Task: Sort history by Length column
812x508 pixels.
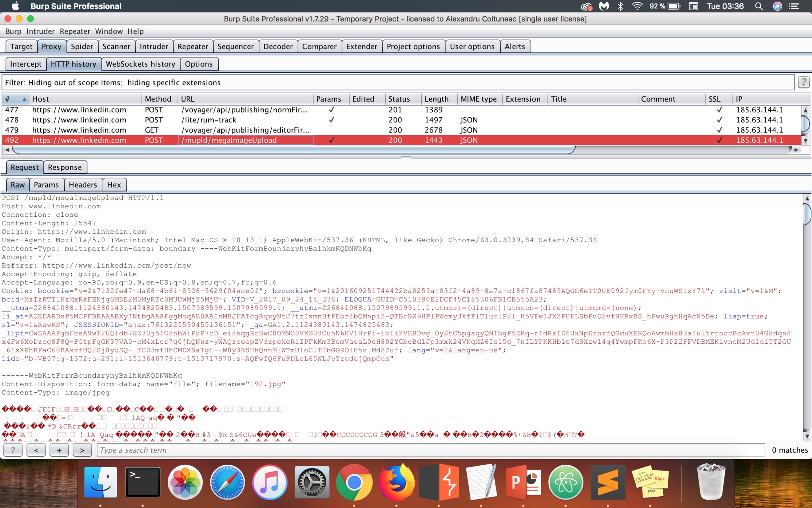Action: 439,99
